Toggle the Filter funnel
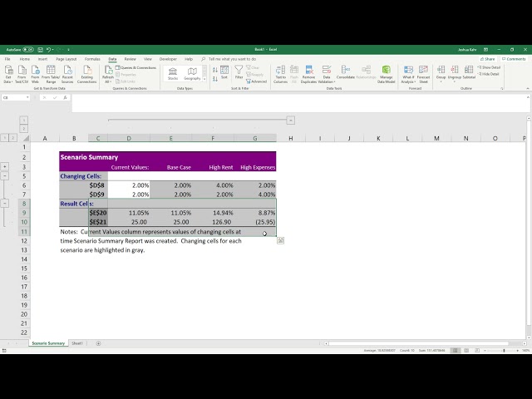532x399 pixels. coord(239,72)
